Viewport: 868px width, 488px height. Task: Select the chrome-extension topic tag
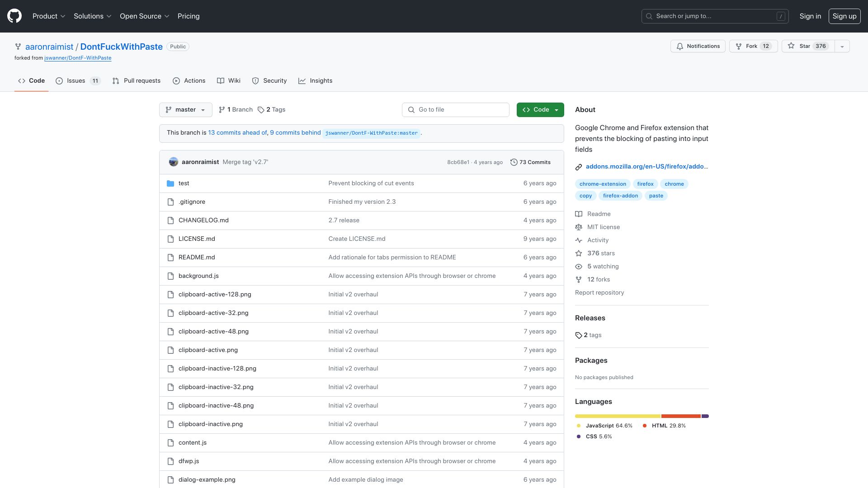point(603,184)
